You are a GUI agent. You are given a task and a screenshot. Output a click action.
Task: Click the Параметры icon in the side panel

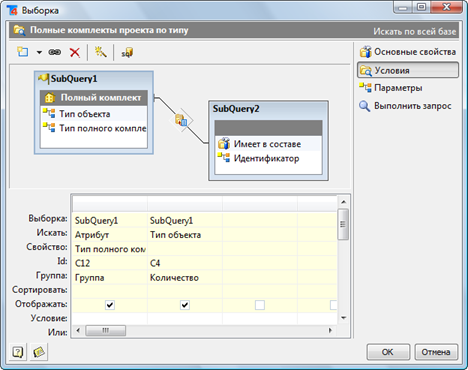coord(365,87)
